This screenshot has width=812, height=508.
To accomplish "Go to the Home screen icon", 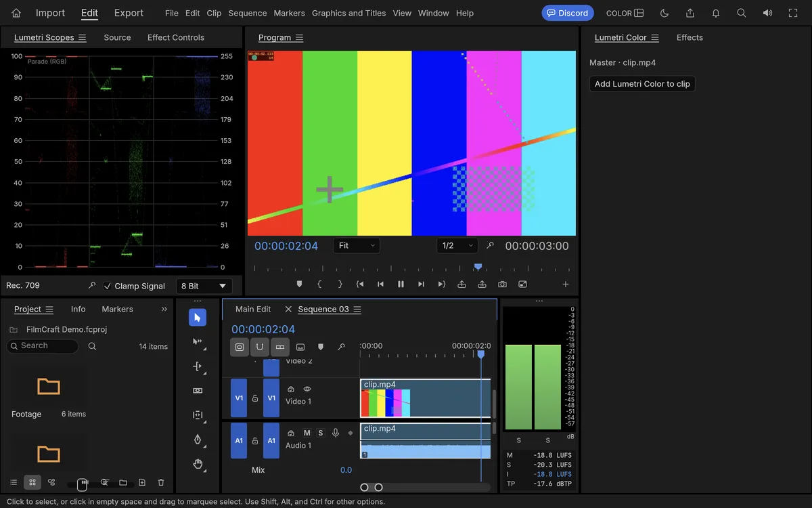I will tap(16, 13).
